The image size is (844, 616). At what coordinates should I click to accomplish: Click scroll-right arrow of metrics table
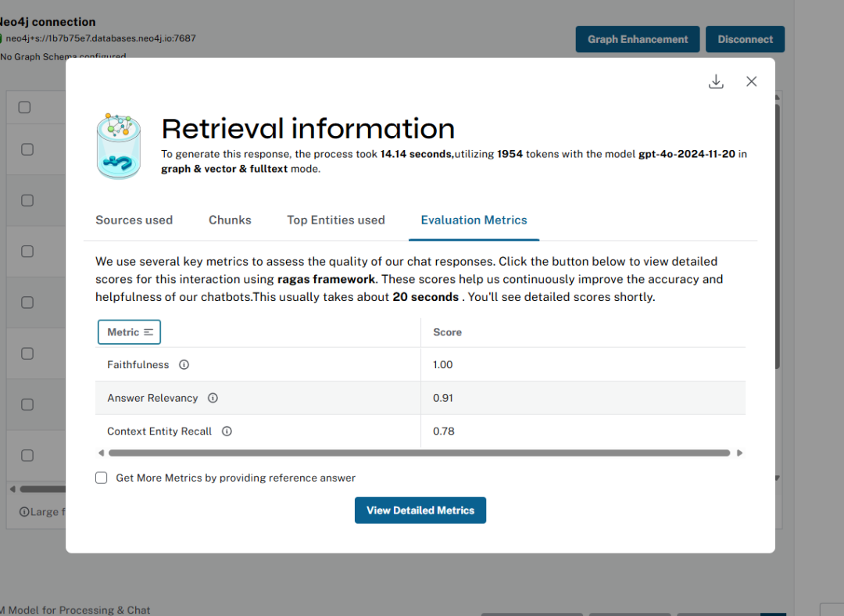point(739,453)
